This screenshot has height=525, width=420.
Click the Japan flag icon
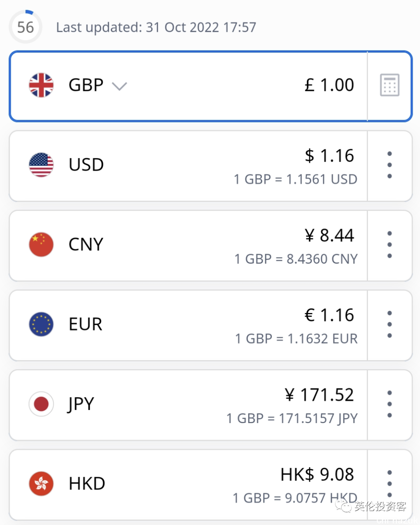tap(41, 404)
